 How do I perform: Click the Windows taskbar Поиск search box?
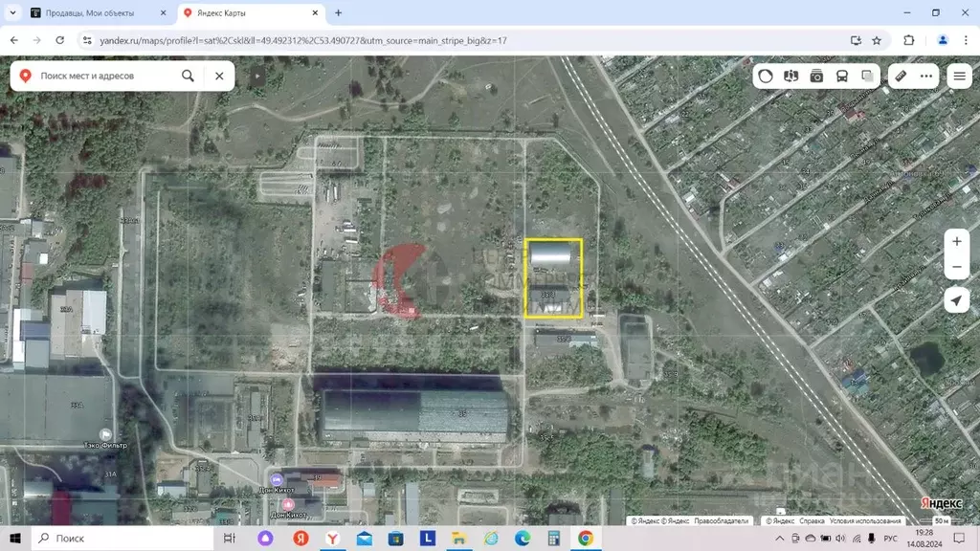[122, 538]
